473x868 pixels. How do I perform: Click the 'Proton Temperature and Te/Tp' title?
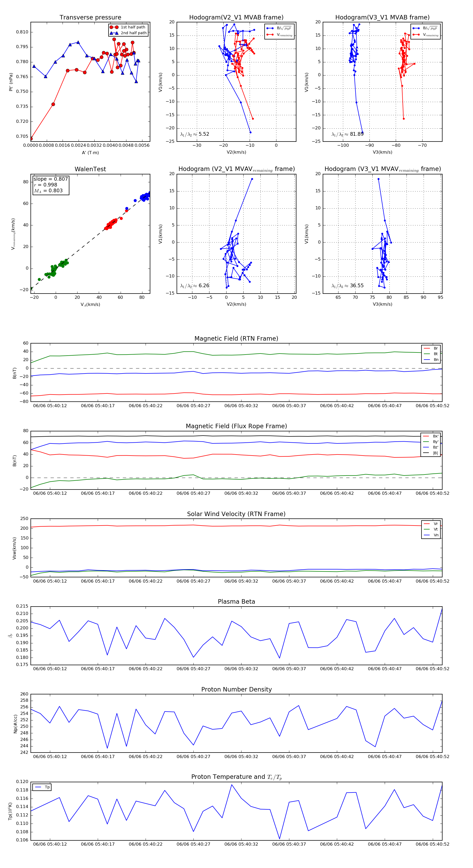point(236,777)
